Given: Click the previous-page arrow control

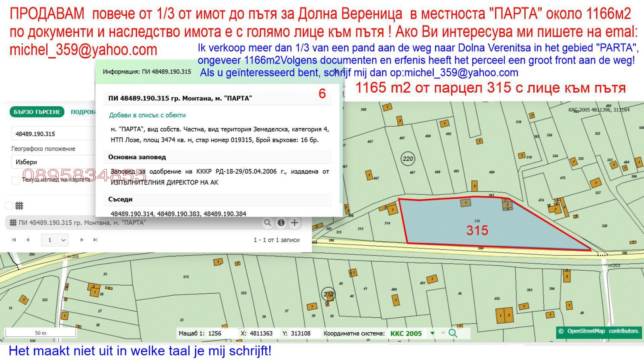Looking at the screenshot, I should (x=28, y=240).
